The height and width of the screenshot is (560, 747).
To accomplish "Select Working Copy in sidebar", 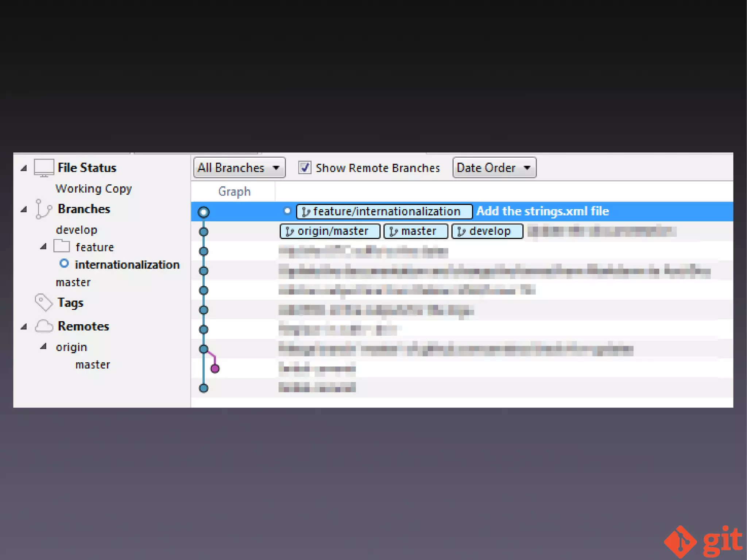I will tap(93, 189).
